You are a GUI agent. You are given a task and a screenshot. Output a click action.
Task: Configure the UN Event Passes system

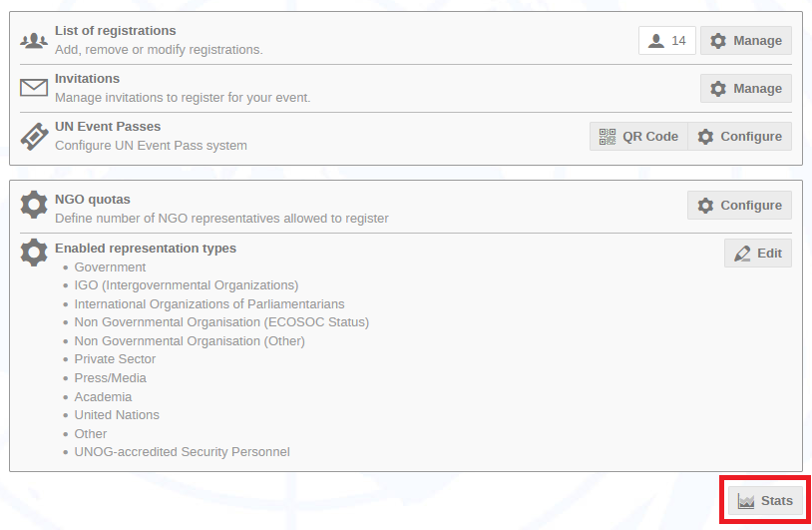739,137
